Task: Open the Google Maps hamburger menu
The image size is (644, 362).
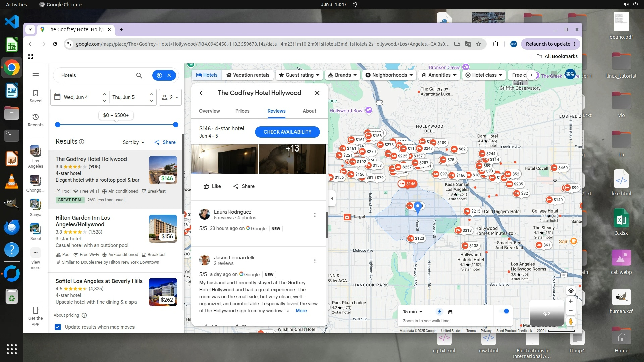Action: (35, 75)
